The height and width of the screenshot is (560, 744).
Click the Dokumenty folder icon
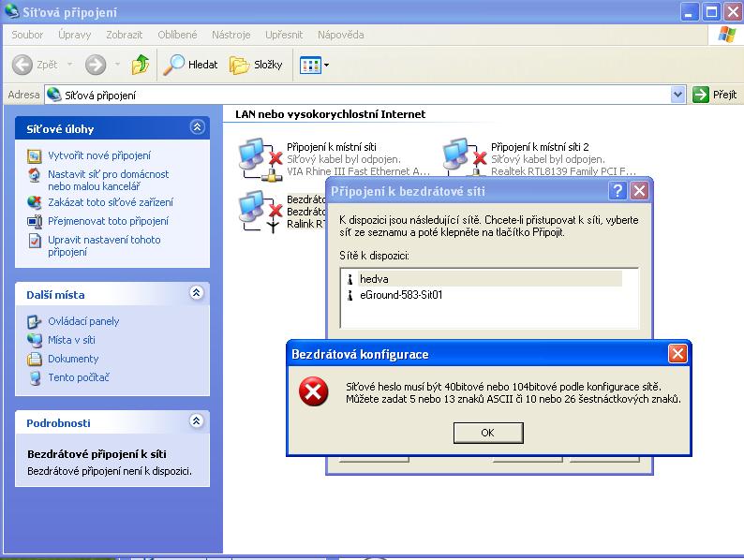click(x=34, y=359)
